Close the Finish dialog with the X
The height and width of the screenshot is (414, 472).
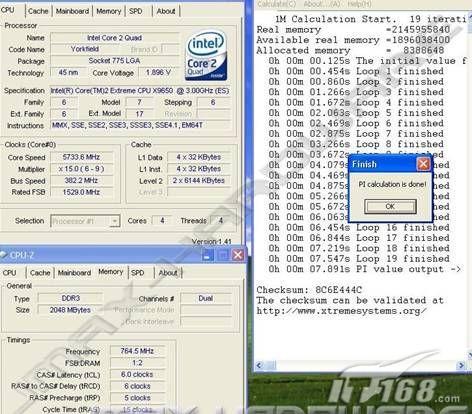423,164
